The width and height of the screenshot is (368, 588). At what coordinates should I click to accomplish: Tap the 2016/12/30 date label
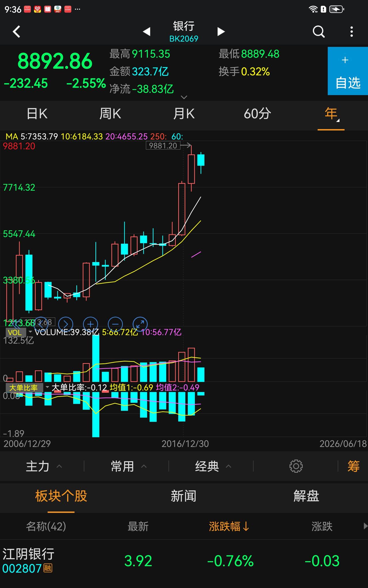click(185, 444)
